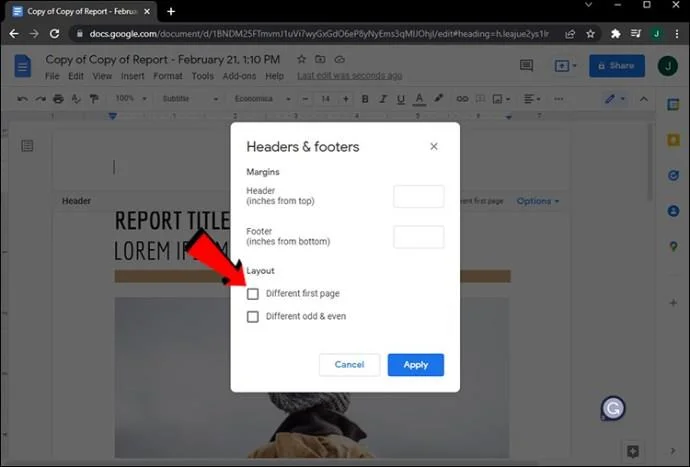Open the highlight color picker
The width and height of the screenshot is (690, 467).
(x=438, y=99)
